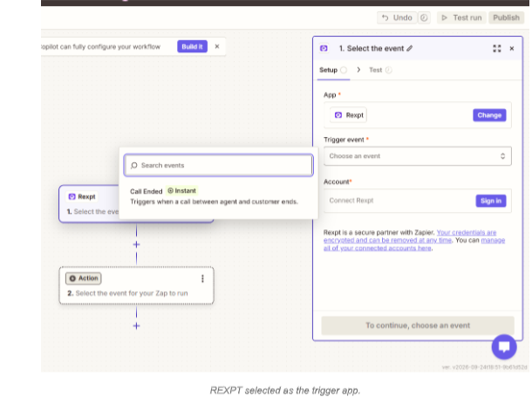Focus the Search events field
Viewport: 532px width, 397px height.
219,165
